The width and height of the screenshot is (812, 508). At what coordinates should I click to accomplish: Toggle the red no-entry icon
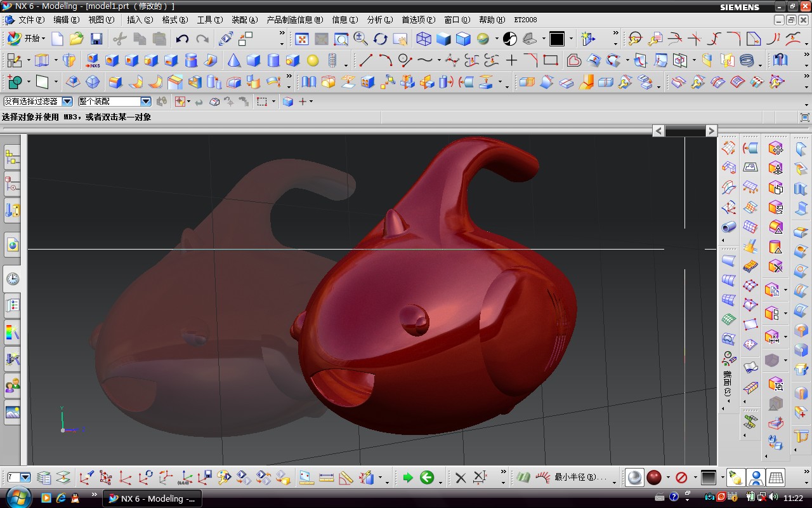681,478
